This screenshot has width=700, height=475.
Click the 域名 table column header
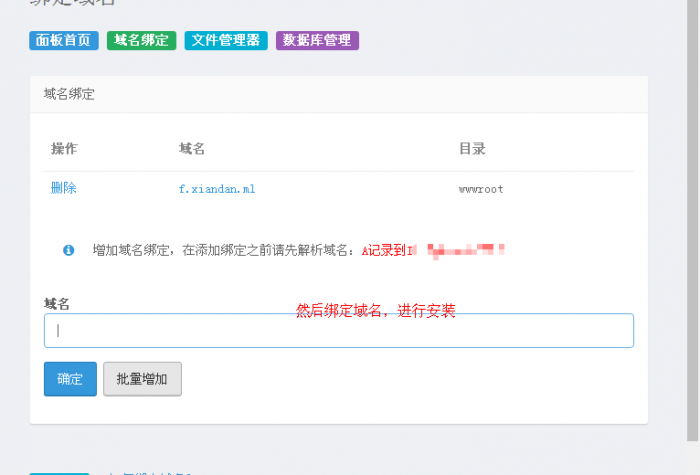(192, 149)
